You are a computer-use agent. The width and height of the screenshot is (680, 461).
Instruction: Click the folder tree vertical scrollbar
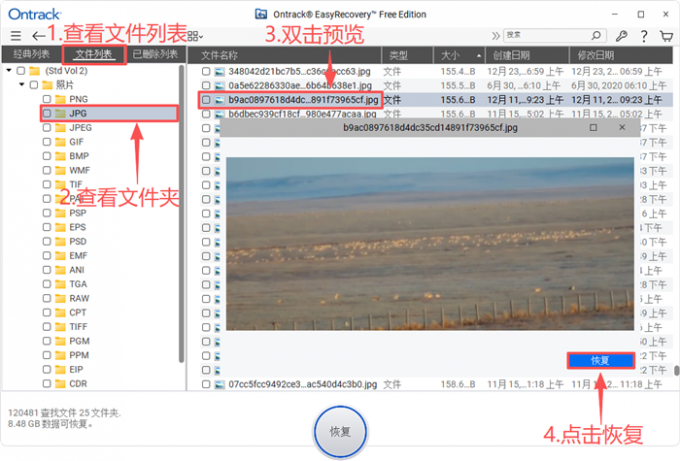point(181,213)
